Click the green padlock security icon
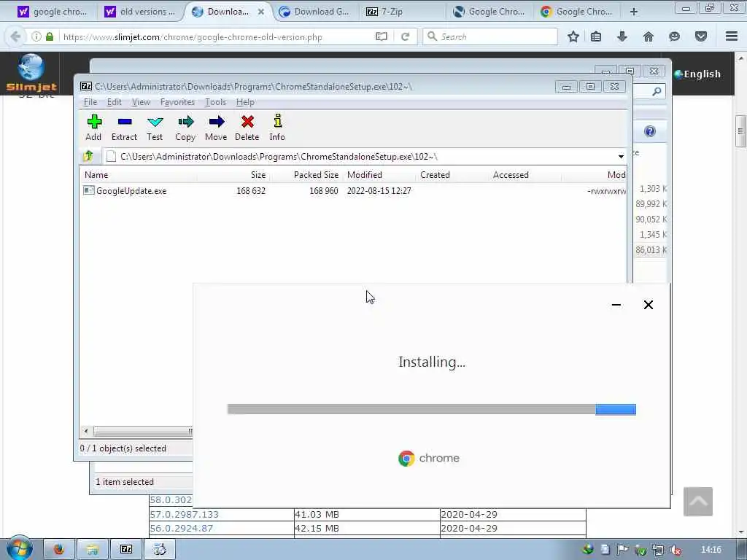747x560 pixels. coord(50,36)
